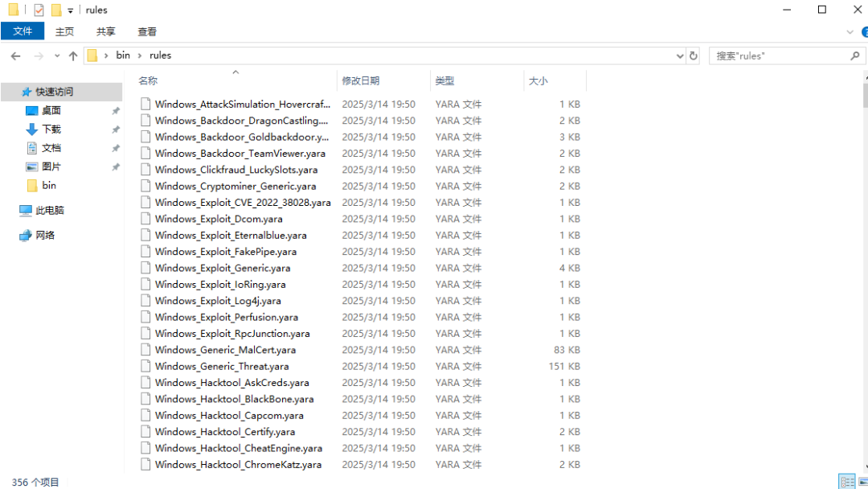
Task: Switch to details view layout icon
Action: 846,482
